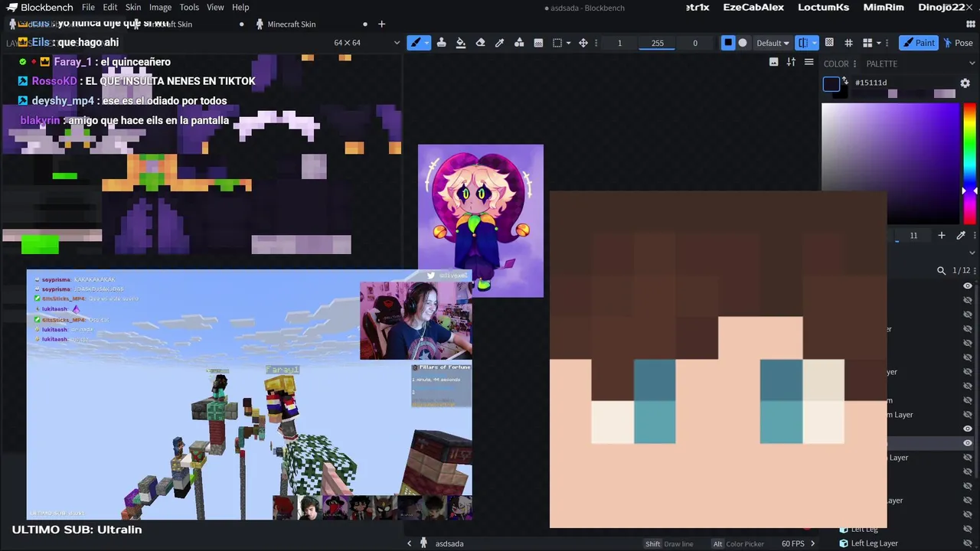Add color to palette with plus icon

942,236
